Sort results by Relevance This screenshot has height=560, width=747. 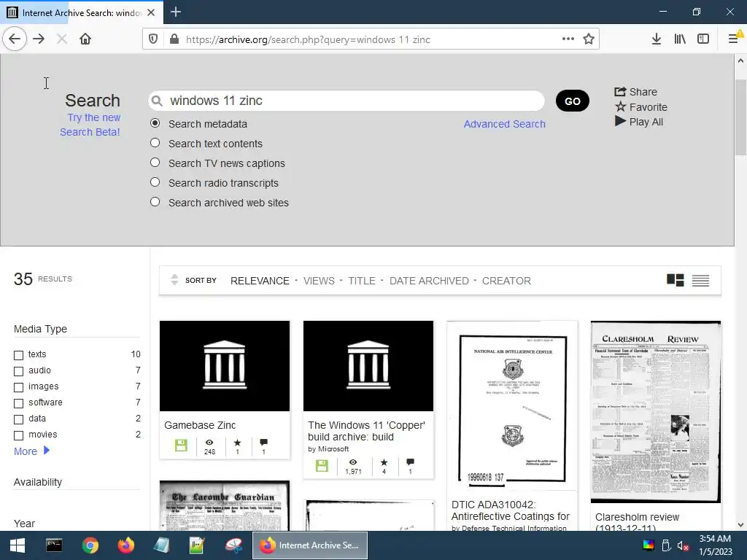coord(260,281)
